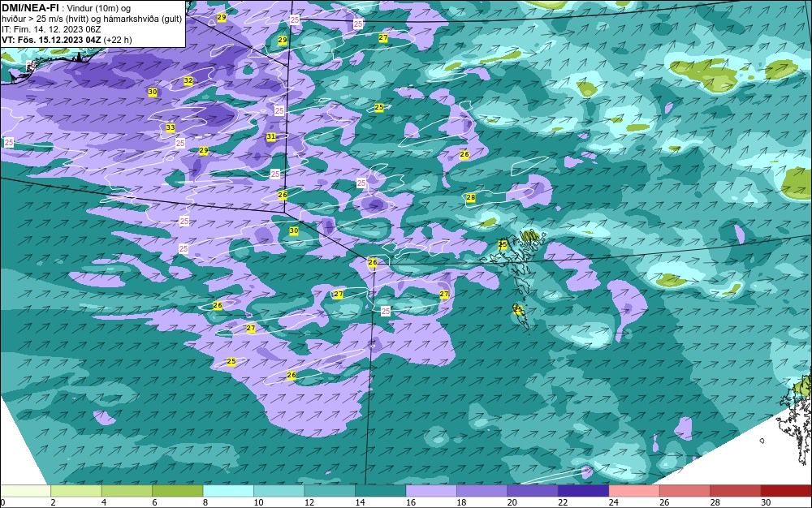Select the legend scale value 16
The image size is (812, 508).
click(411, 502)
